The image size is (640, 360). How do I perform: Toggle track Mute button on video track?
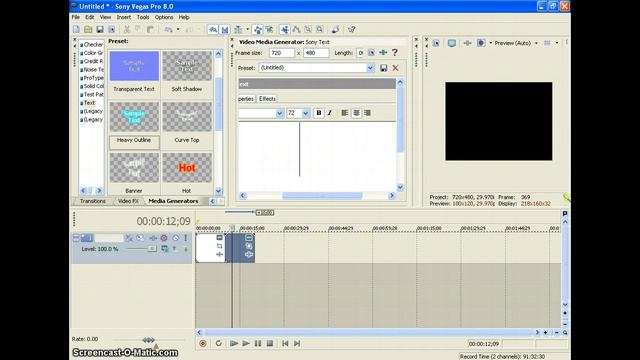coord(176,238)
